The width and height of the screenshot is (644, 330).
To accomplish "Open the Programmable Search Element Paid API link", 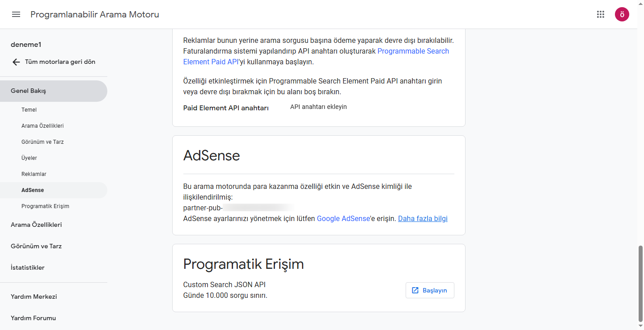I will [413, 51].
